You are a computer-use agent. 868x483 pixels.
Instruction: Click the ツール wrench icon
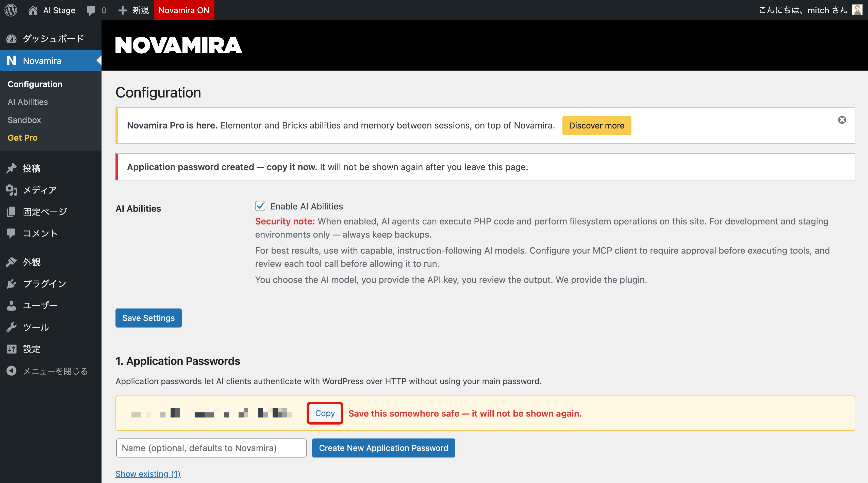(11, 327)
